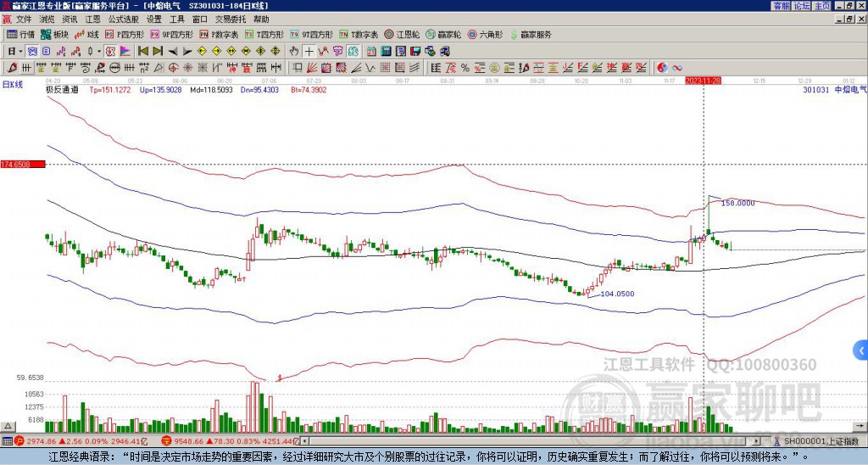Click the 158.0000 high price label
The image size is (868, 465).
tap(738, 204)
